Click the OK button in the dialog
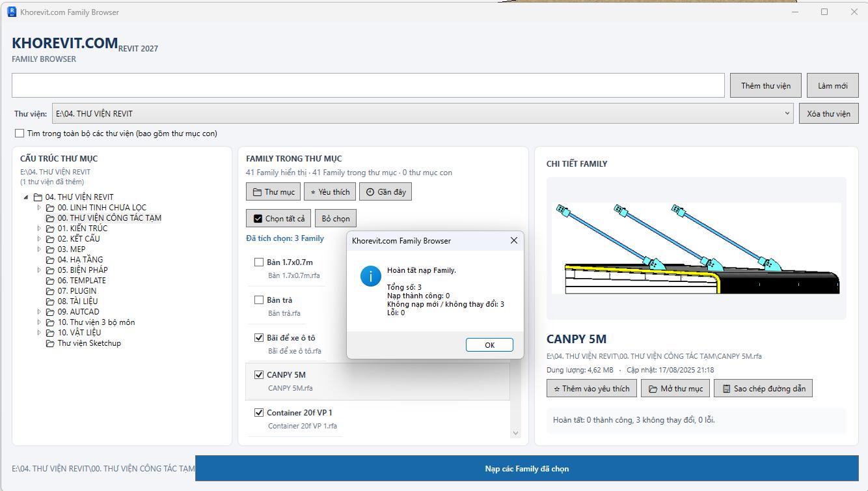 [x=489, y=345]
